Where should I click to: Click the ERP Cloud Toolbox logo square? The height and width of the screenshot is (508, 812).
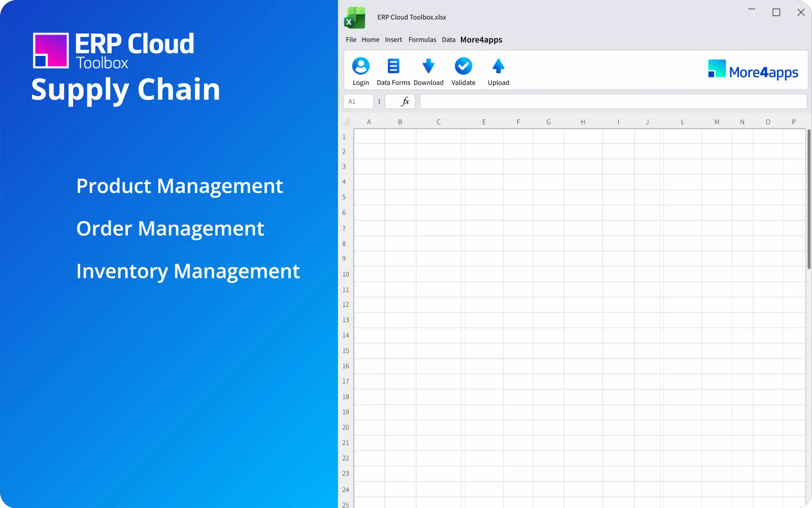(x=51, y=50)
